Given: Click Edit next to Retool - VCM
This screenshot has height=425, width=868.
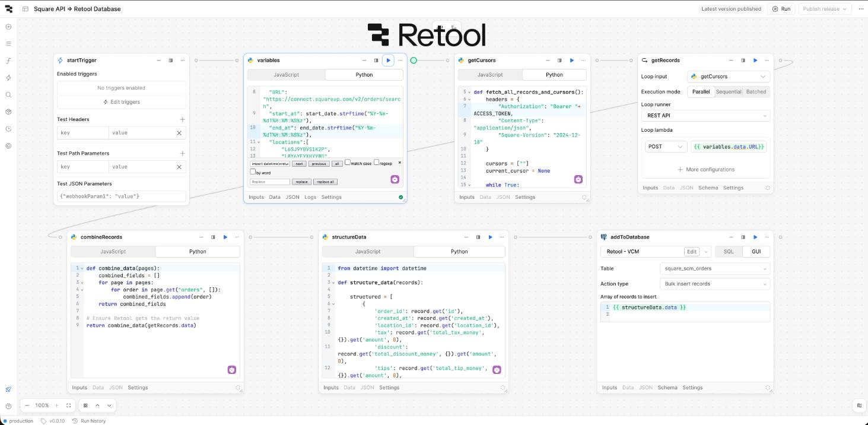Looking at the screenshot, I should tap(692, 252).
